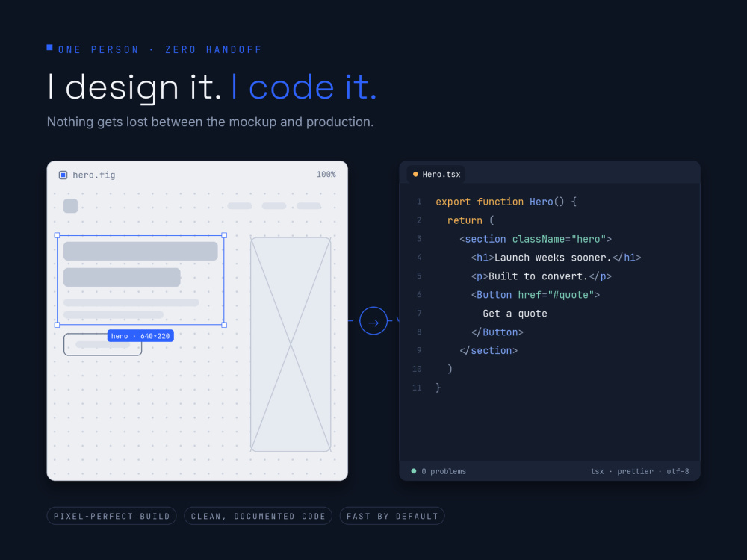Click the FAST BY DEFAULT pill
Viewport: 747px width, 560px height.
(392, 516)
